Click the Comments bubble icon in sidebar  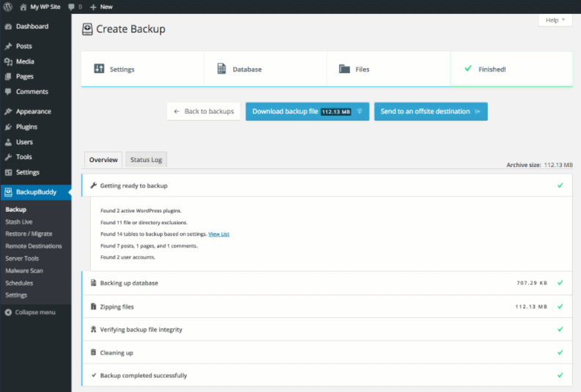(8, 92)
